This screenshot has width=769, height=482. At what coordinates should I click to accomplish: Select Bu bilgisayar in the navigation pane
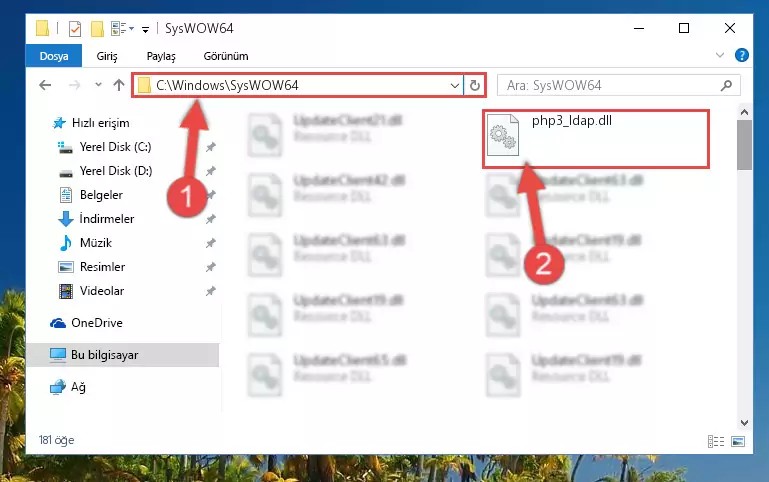[123, 355]
